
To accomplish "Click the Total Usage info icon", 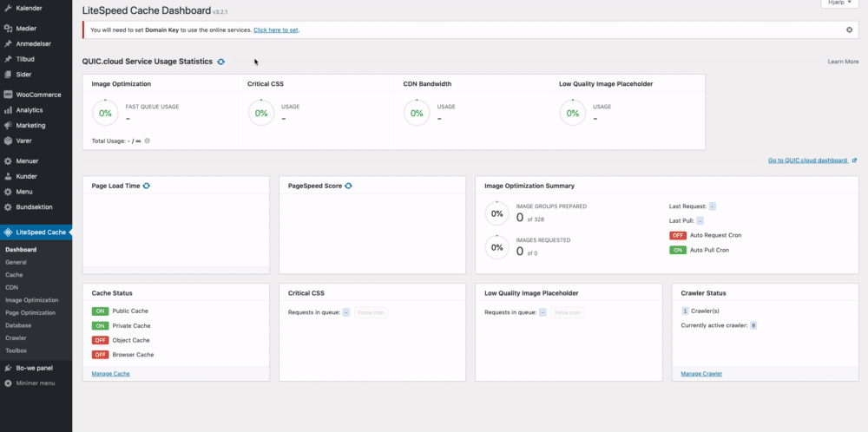I will point(148,141).
